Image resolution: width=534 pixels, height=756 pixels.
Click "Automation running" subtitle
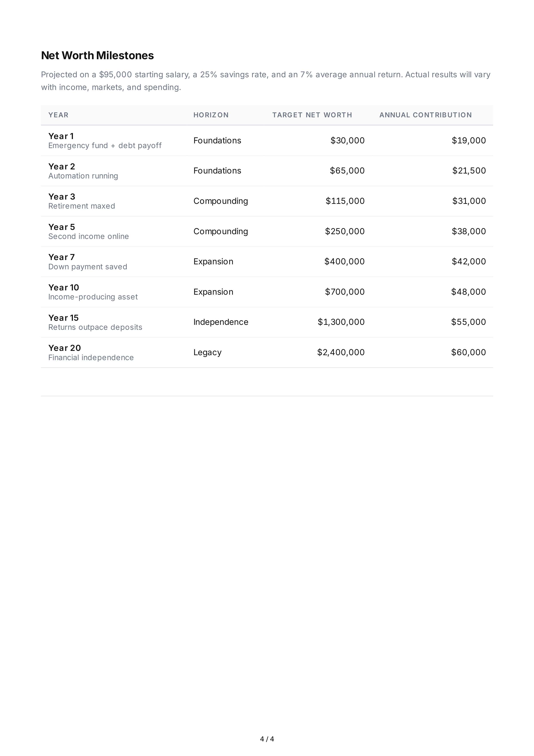83,176
